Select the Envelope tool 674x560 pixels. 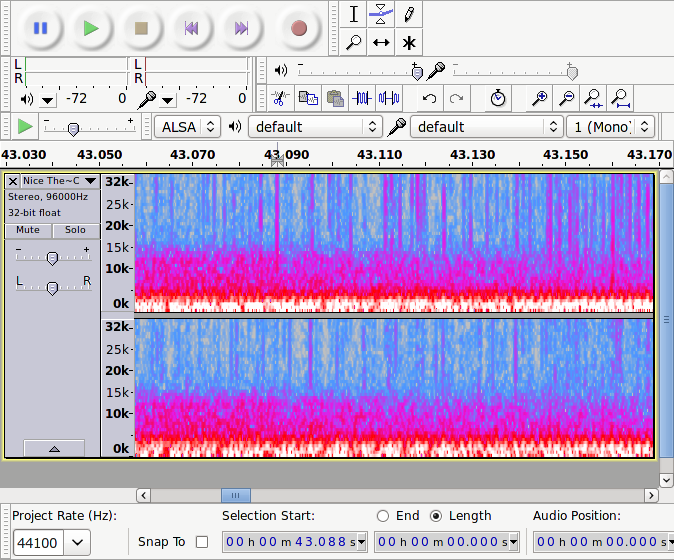[x=381, y=14]
